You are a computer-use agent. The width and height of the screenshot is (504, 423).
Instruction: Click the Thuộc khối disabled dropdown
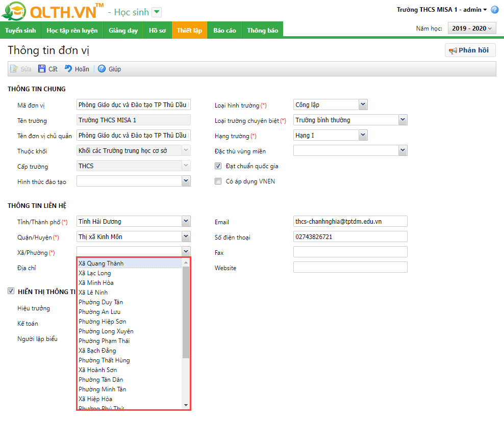click(x=133, y=151)
